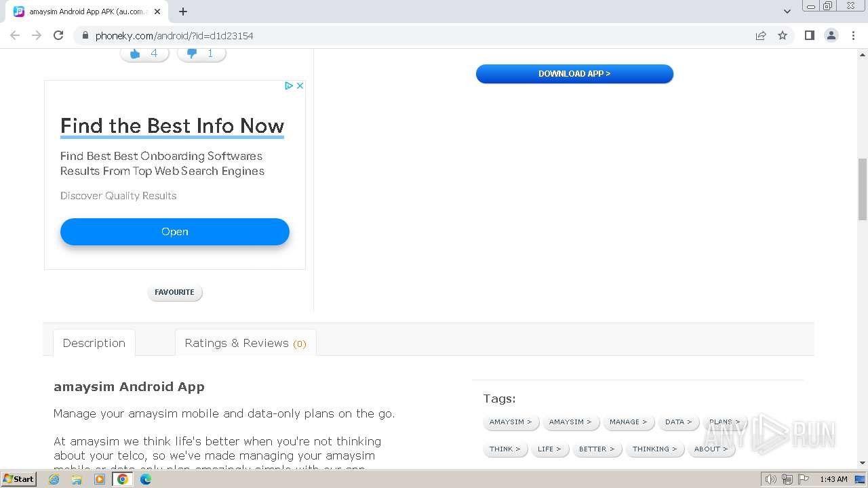Select the MANAGE tag
Screen dimensions: 868x488
pyautogui.click(x=628, y=422)
